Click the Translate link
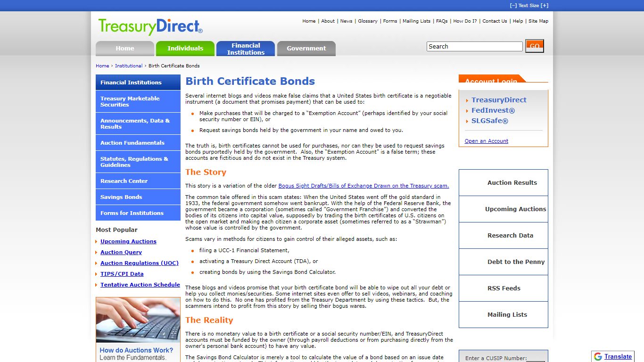This screenshot has height=362, width=644. [x=618, y=356]
